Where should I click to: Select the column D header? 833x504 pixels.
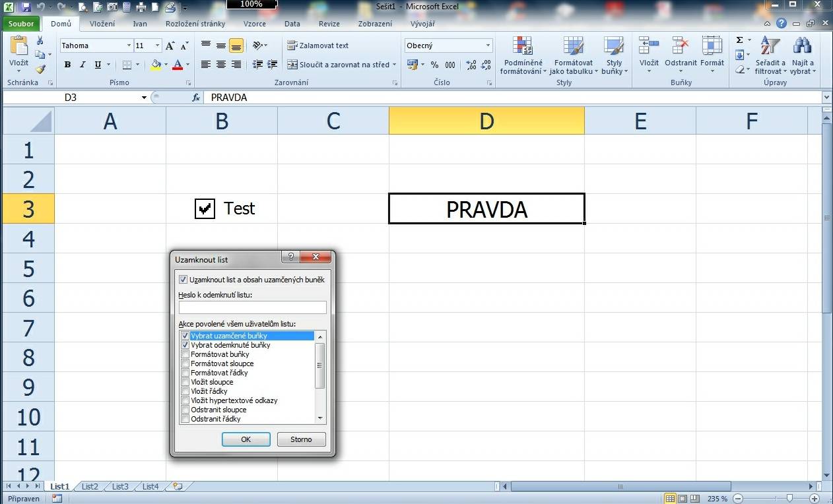pos(486,121)
